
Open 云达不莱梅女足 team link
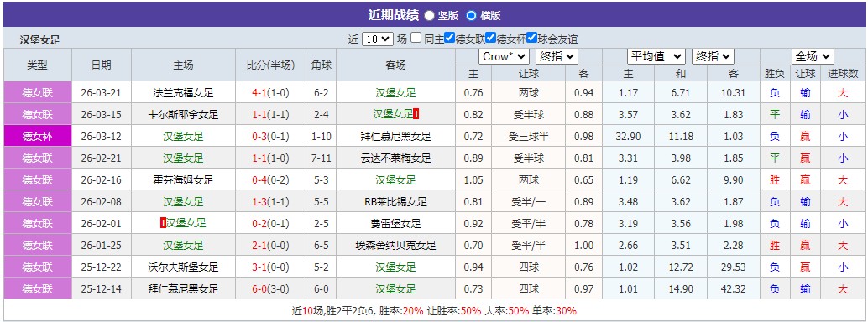coord(395,158)
